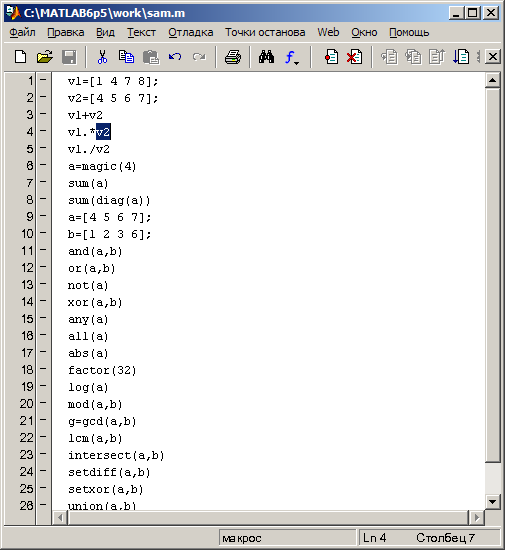Open a file with the folder icon
Screen dimensions: 505x550
point(45,57)
